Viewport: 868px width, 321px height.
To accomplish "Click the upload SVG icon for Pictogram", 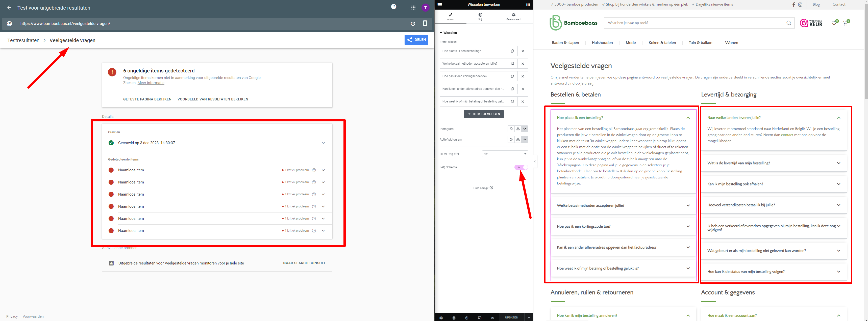I will tap(518, 129).
